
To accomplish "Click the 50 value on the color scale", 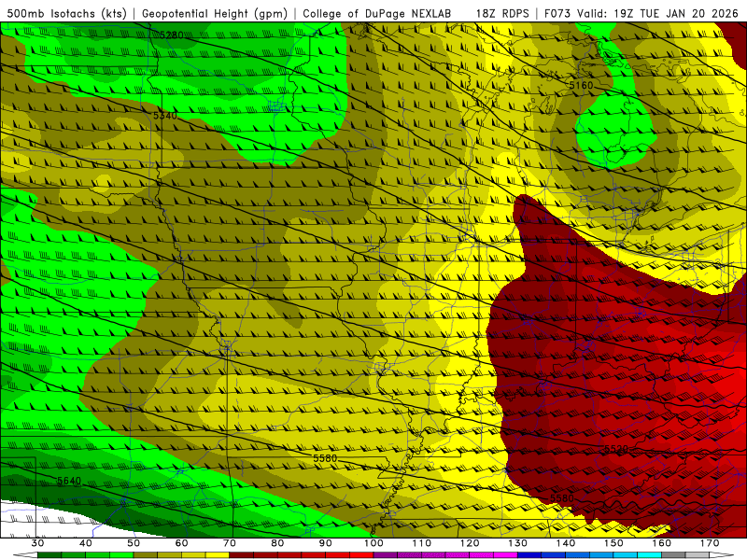I will (x=134, y=543).
